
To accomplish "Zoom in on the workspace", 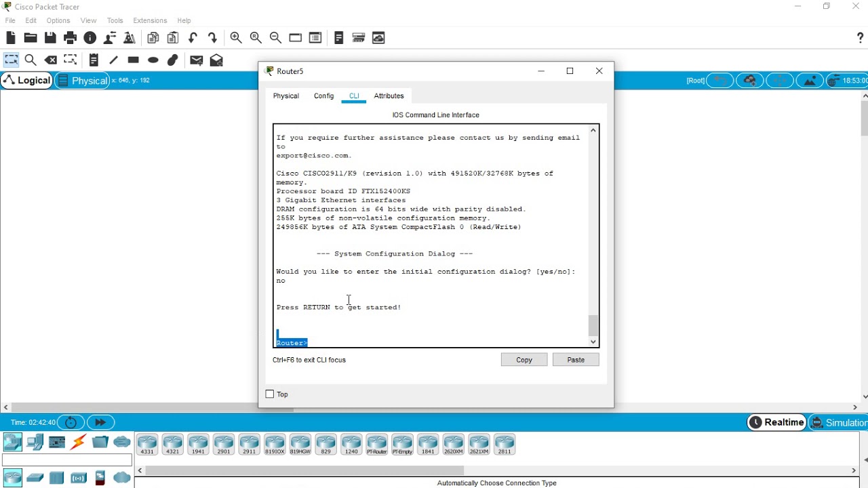I will click(236, 38).
